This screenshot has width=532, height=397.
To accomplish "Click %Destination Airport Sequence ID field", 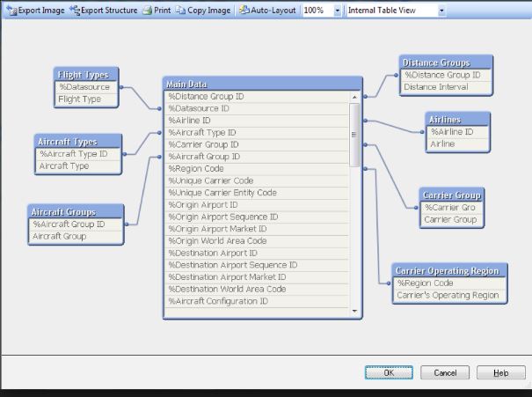I will (x=257, y=265).
